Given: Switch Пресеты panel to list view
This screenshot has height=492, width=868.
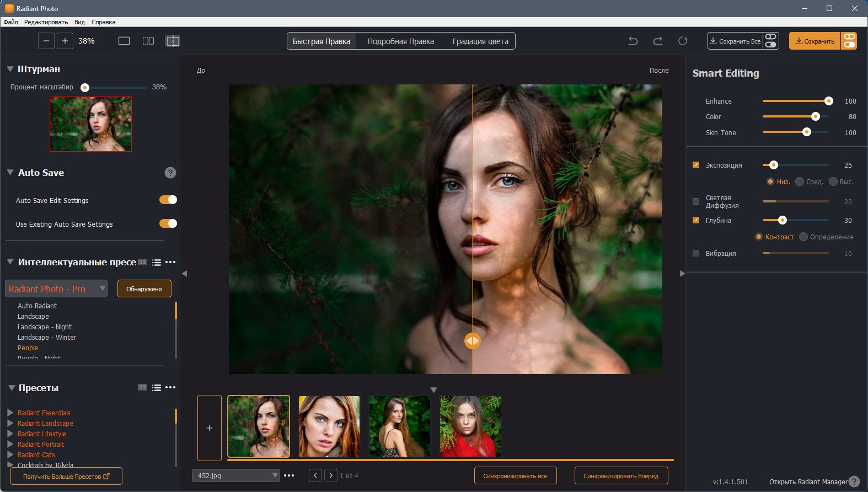Looking at the screenshot, I should pos(157,388).
